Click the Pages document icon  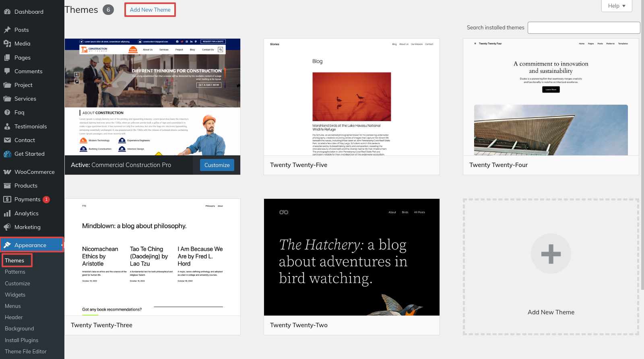(7, 58)
